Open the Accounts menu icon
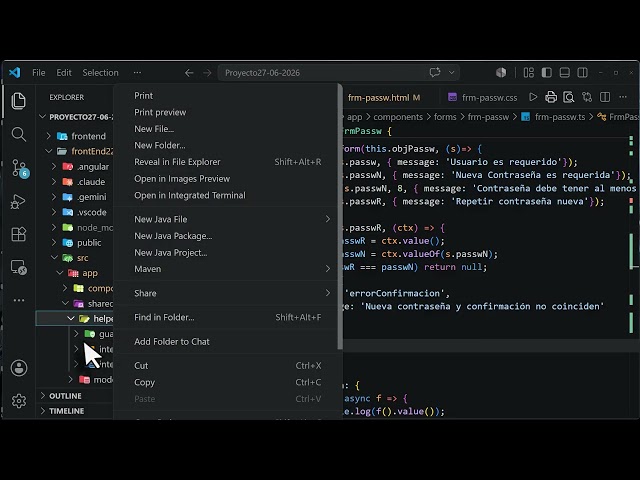 pos(19,368)
